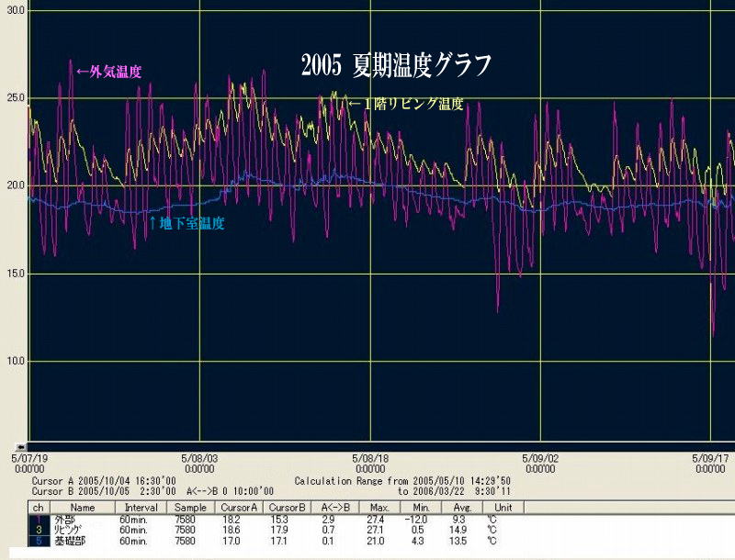
Task: Click the 'CursorB' column header
Action: click(x=288, y=508)
